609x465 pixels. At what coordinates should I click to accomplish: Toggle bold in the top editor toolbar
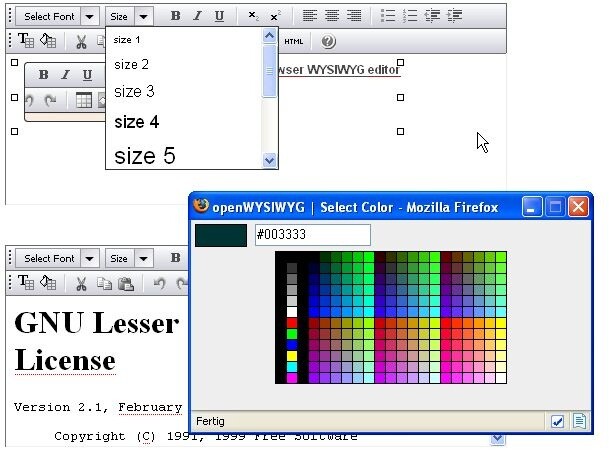coord(176,16)
